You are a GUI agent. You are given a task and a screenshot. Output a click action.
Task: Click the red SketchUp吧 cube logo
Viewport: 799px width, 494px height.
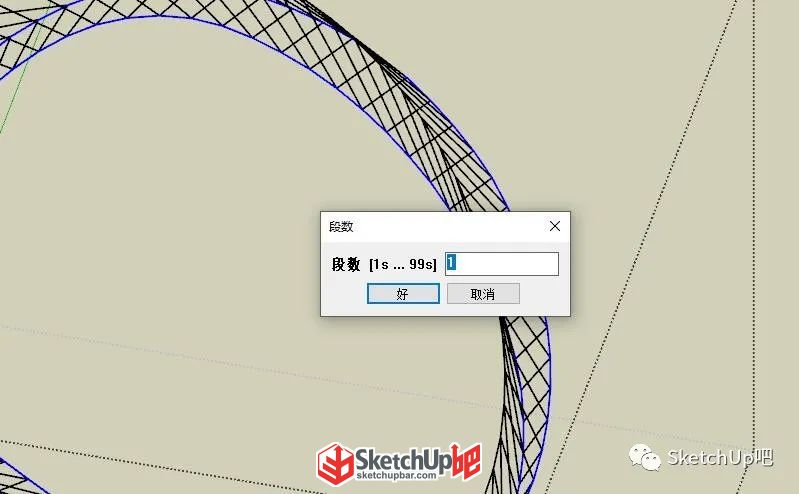[x=335, y=463]
